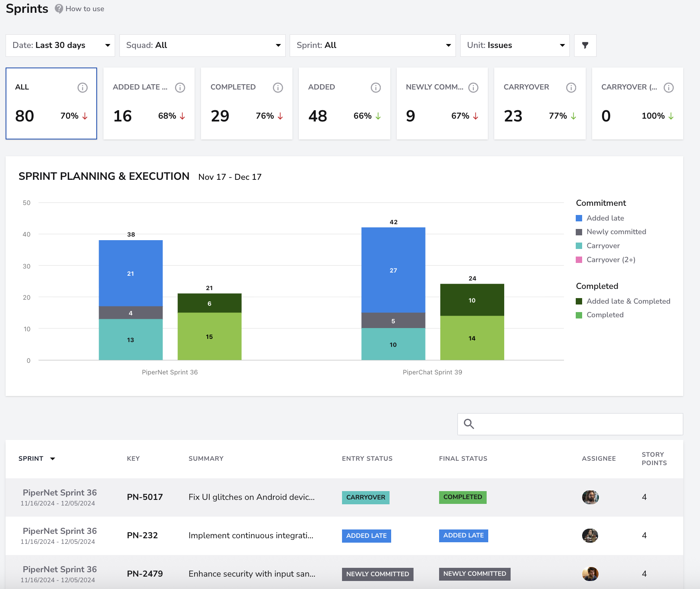This screenshot has height=589, width=700.
Task: Click the Carryover teal legend swatch
Action: pos(579,246)
